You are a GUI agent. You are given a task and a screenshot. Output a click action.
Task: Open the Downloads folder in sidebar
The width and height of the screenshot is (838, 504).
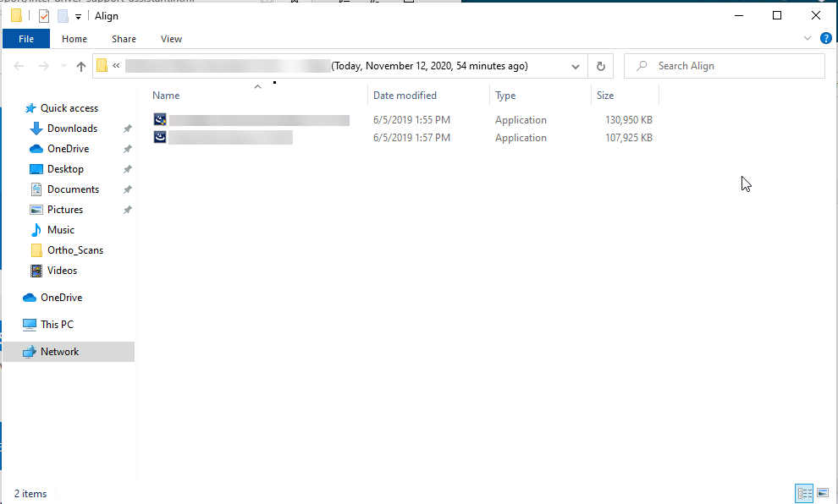[72, 129]
